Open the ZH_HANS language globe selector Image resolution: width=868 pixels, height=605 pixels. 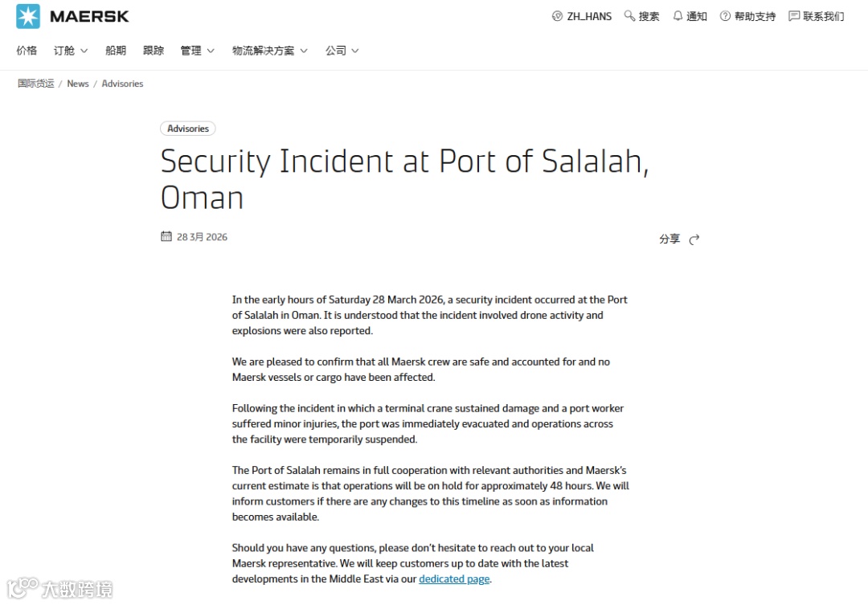click(x=558, y=16)
